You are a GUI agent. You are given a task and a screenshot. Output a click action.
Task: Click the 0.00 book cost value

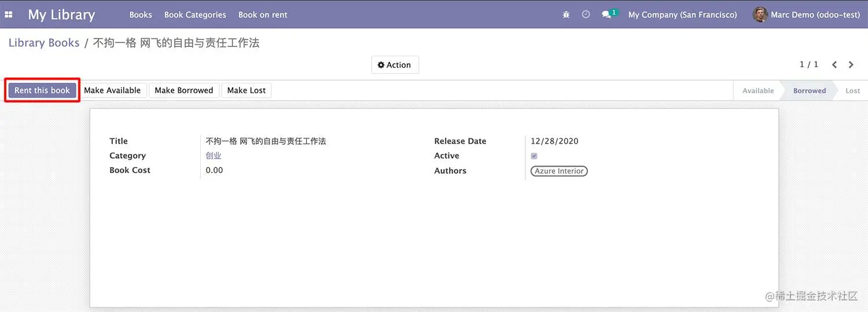[x=214, y=170]
